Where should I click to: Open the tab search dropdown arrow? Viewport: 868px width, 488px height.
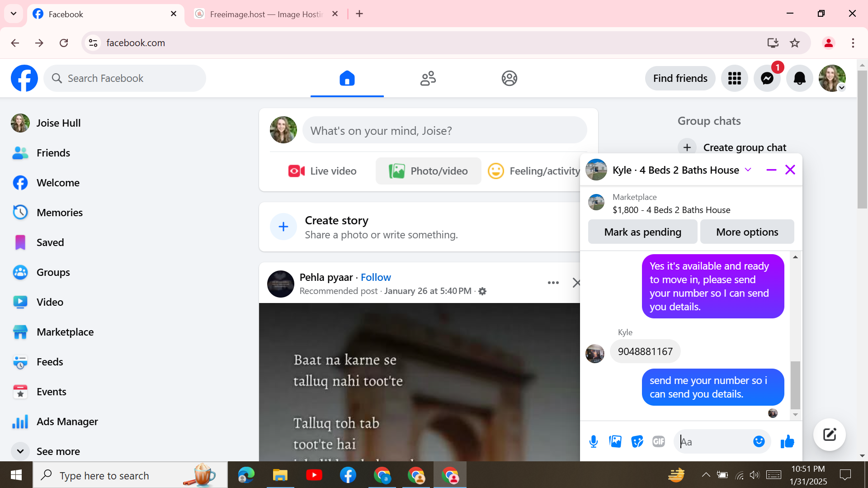point(14,14)
